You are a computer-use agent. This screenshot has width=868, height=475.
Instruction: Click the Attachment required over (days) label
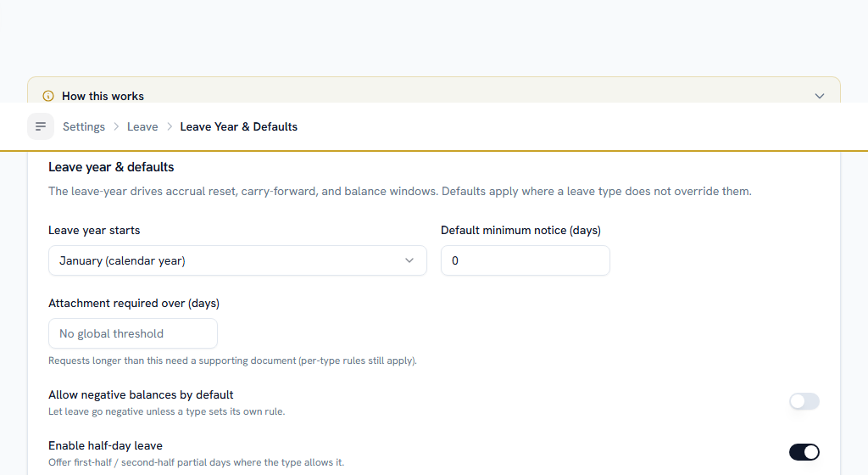pyautogui.click(x=133, y=303)
